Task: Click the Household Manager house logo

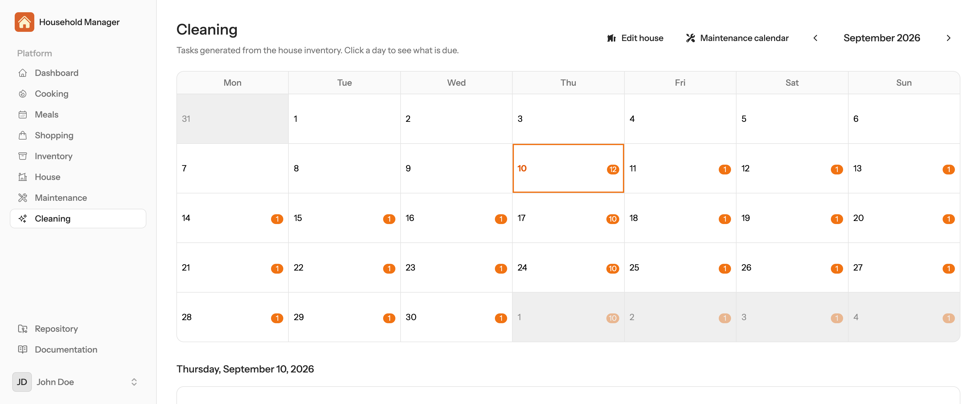Action: pos(24,22)
